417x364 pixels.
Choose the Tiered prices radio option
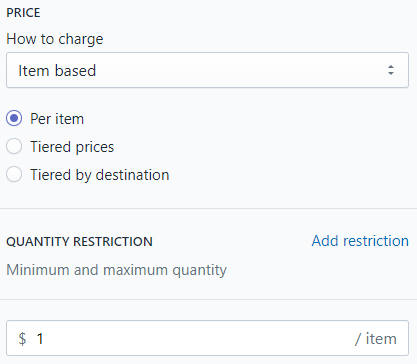point(14,146)
